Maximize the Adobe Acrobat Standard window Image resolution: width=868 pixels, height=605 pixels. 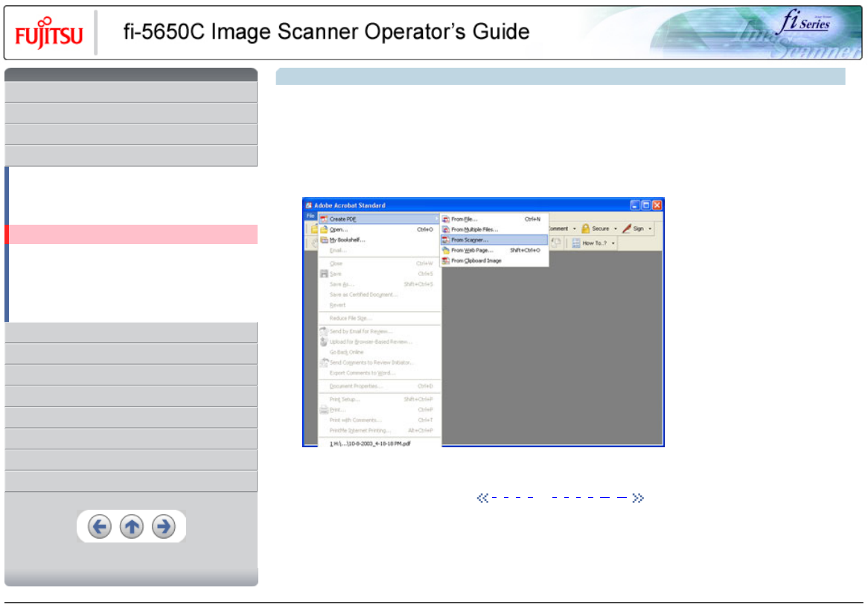pyautogui.click(x=646, y=205)
